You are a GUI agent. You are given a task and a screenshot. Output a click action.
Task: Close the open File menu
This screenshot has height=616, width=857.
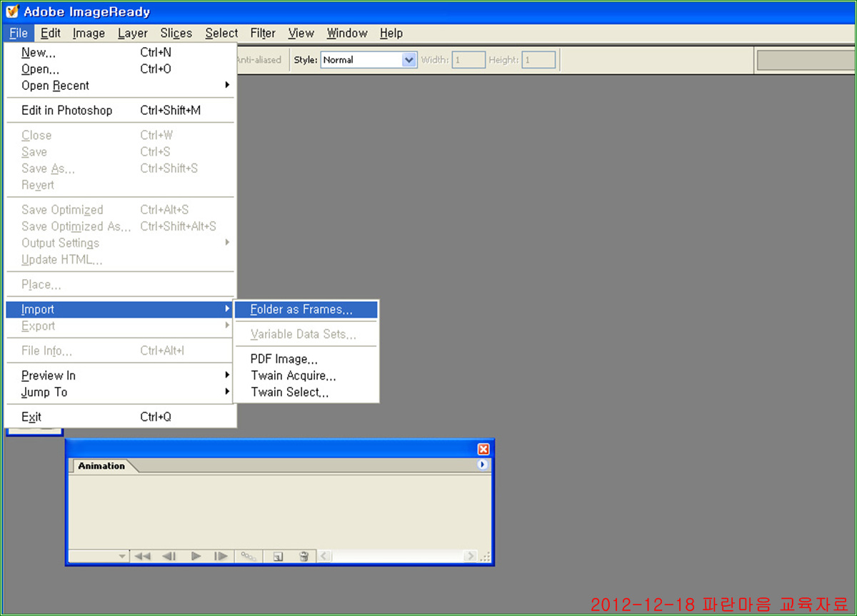coord(19,33)
